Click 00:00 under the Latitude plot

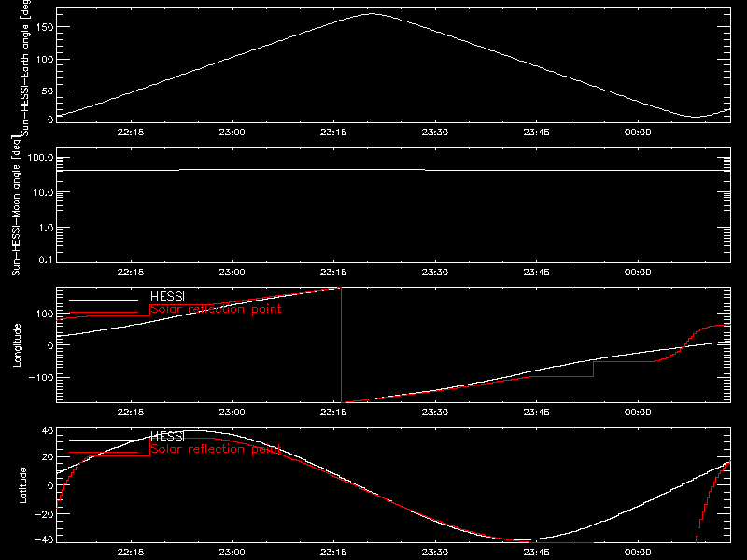(638, 552)
